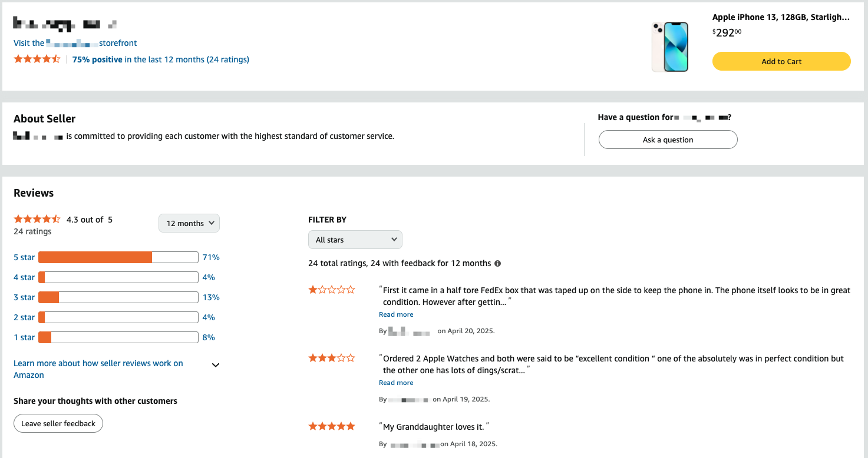Click the info icon beside total ratings
This screenshot has width=868, height=458.
click(498, 264)
